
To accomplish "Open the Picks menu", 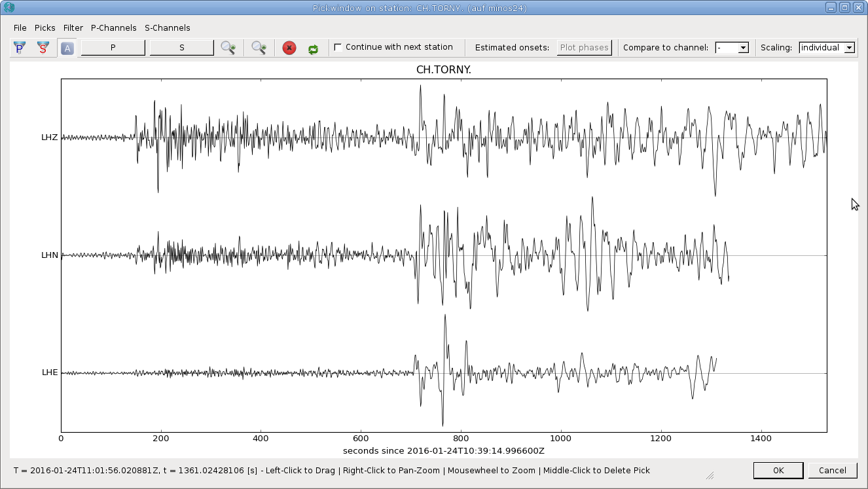I will [x=45, y=27].
